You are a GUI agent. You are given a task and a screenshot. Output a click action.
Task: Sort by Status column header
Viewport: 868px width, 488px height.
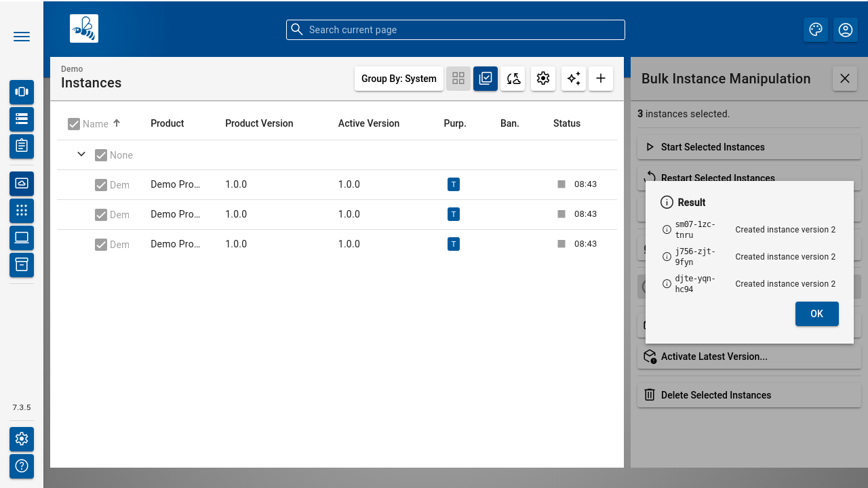tap(567, 123)
